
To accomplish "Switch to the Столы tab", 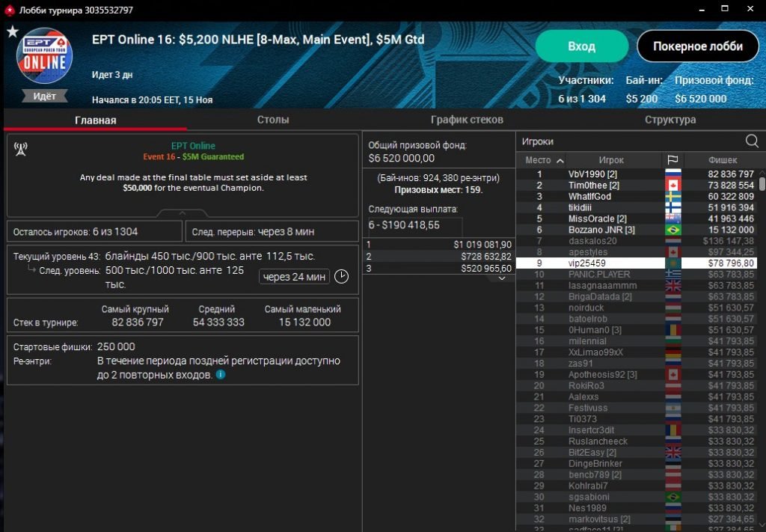I will tap(273, 120).
